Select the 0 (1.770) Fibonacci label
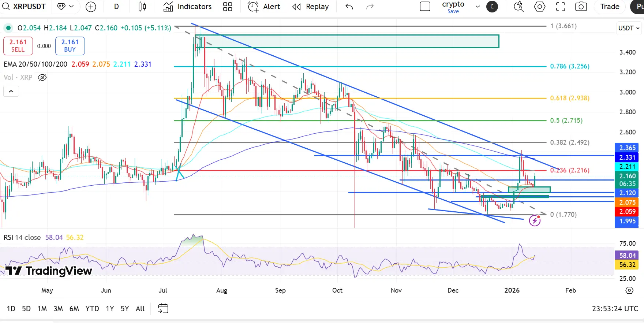The width and height of the screenshot is (644, 323). tap(563, 215)
